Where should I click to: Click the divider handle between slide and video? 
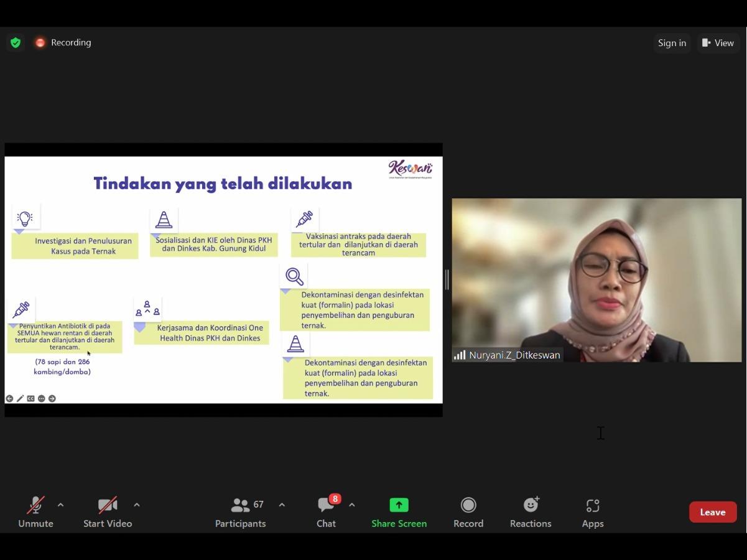[x=447, y=279]
